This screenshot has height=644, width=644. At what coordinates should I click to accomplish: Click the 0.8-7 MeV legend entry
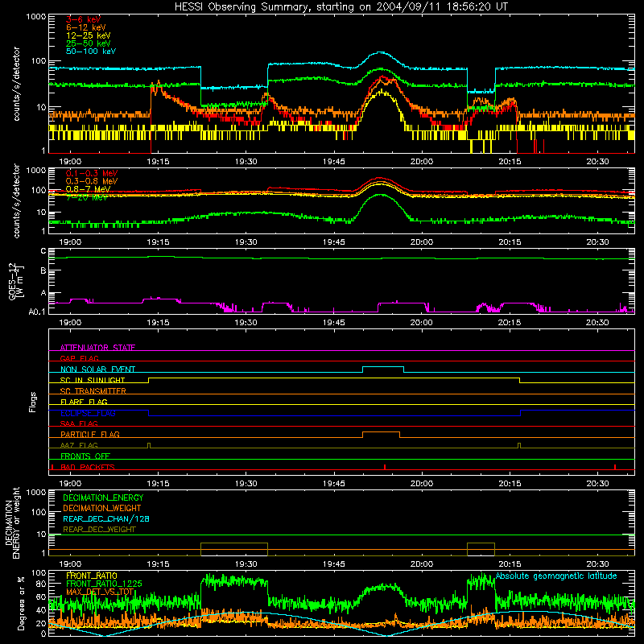(x=88, y=189)
